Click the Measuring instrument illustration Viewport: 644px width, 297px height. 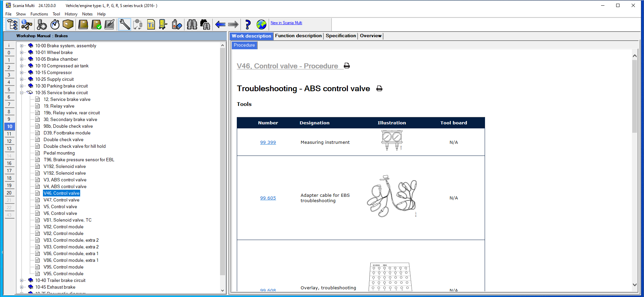[392, 140]
